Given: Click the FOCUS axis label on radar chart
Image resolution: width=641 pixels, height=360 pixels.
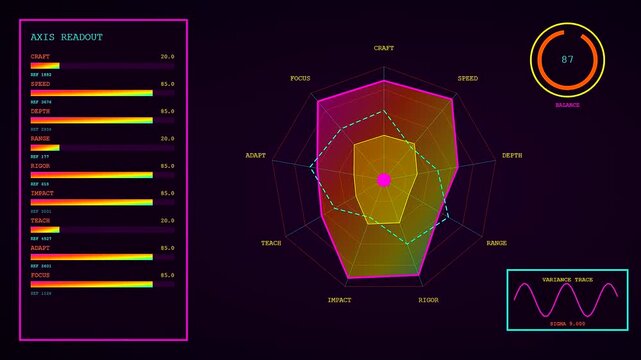Looking at the screenshot, I should point(300,78).
